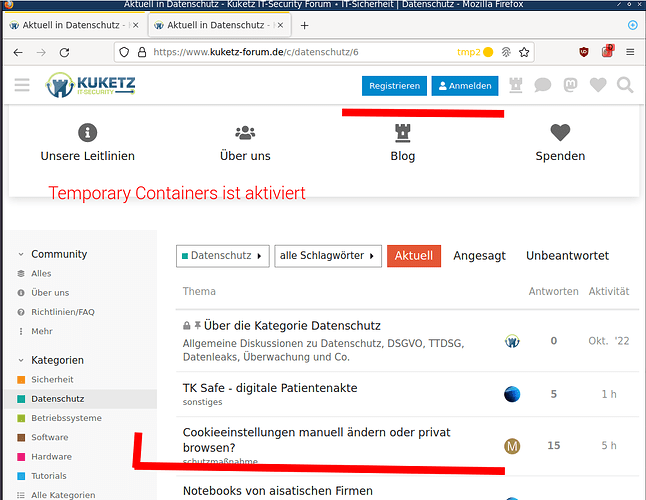This screenshot has height=500, width=646.
Task: Sort topics by the Aktivität column
Action: click(x=609, y=292)
